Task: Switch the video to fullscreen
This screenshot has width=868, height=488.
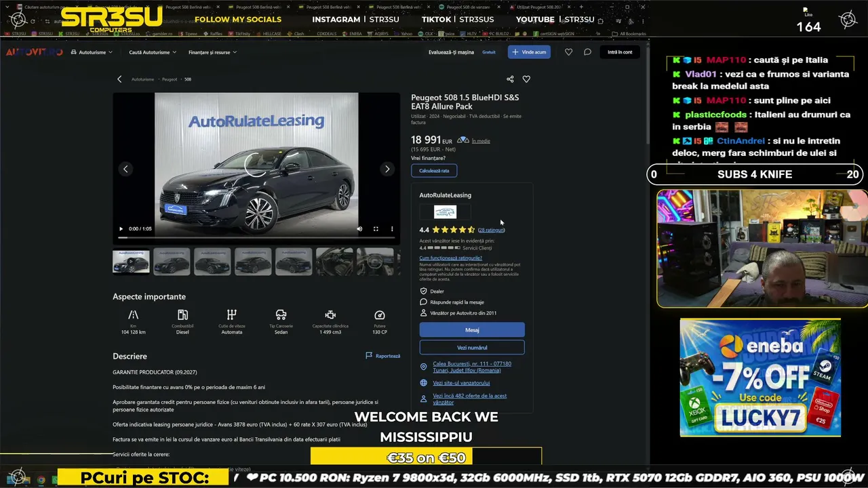Action: [376, 229]
